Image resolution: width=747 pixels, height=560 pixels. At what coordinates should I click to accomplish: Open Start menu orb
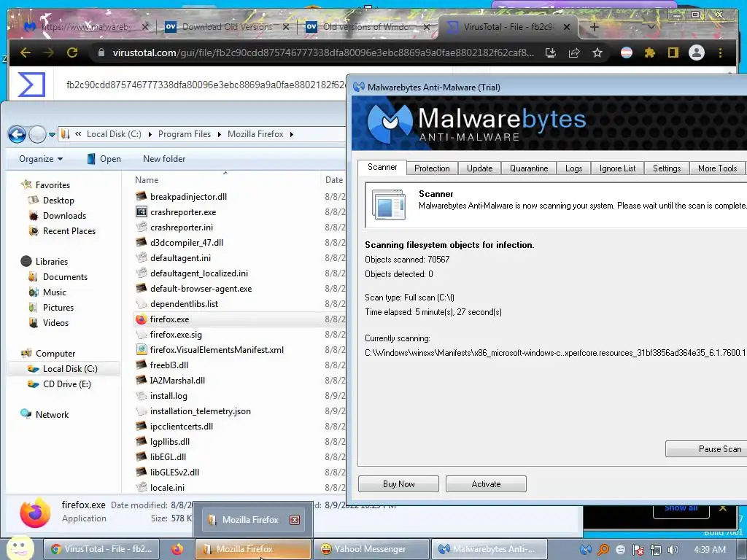(20, 548)
